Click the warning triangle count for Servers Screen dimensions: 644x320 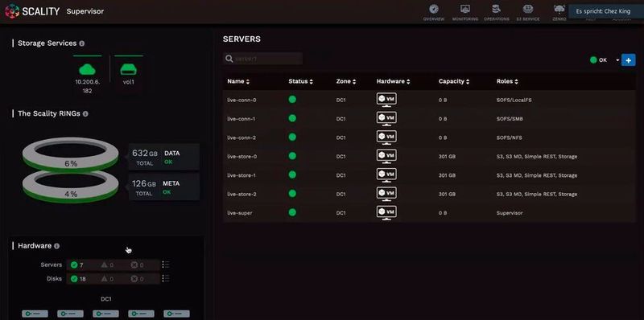pos(107,265)
